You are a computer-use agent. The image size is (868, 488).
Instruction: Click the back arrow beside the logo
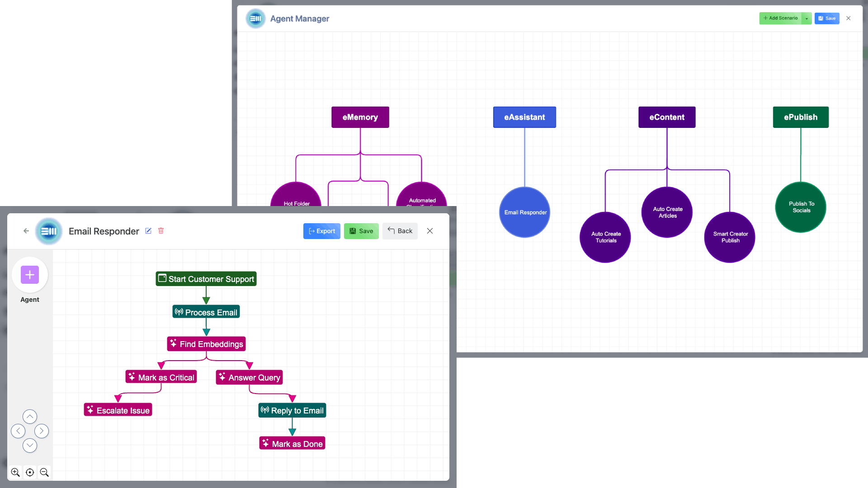click(x=26, y=231)
